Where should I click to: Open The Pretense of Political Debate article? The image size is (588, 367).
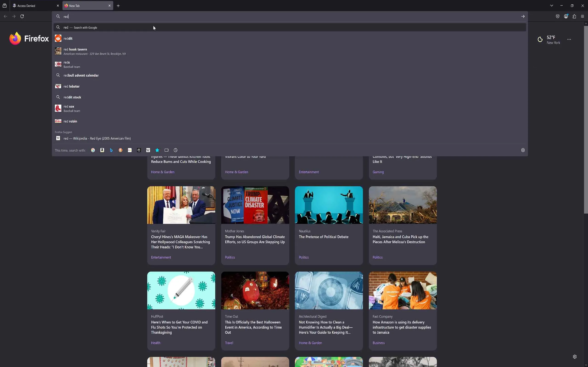pos(323,237)
